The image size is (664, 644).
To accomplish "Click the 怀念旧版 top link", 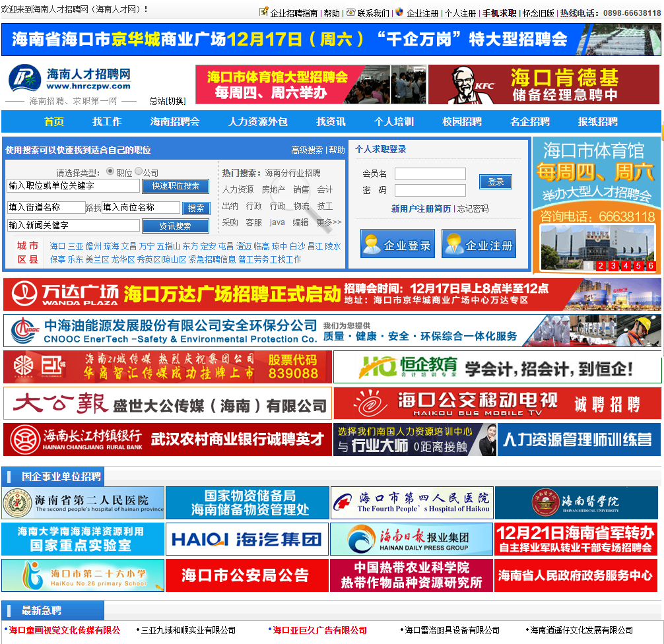I will (538, 14).
